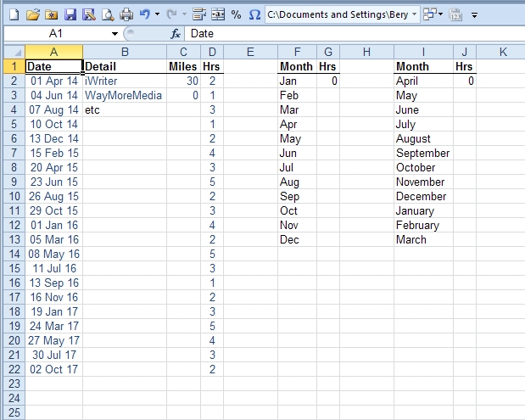Select the cell containing September
Viewport: 525px width, 420px height.
422,153
